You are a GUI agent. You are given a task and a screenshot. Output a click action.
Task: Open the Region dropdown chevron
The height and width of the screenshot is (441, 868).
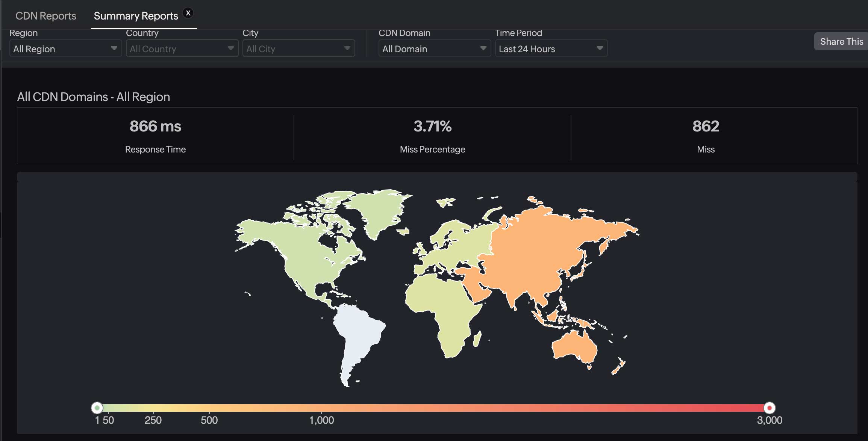point(114,48)
